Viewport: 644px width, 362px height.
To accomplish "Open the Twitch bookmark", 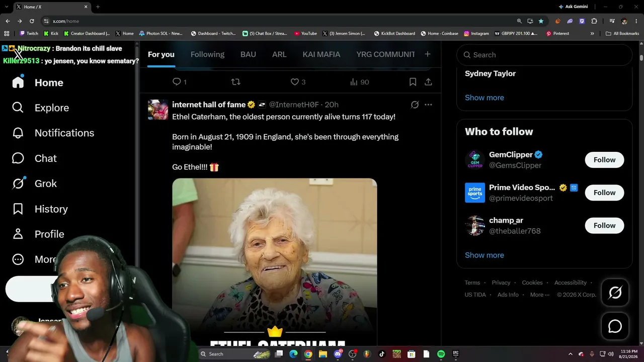I will pos(29,34).
